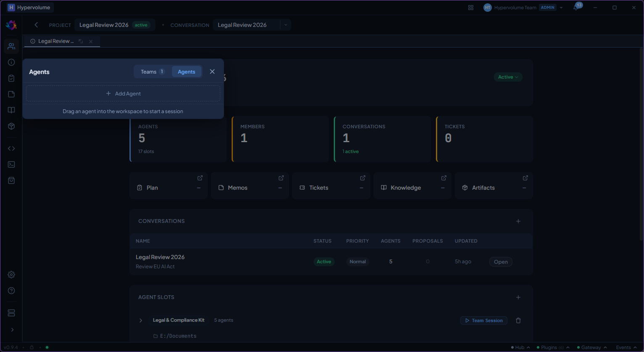Click the Add Agent button
The image size is (644, 352).
123,93
